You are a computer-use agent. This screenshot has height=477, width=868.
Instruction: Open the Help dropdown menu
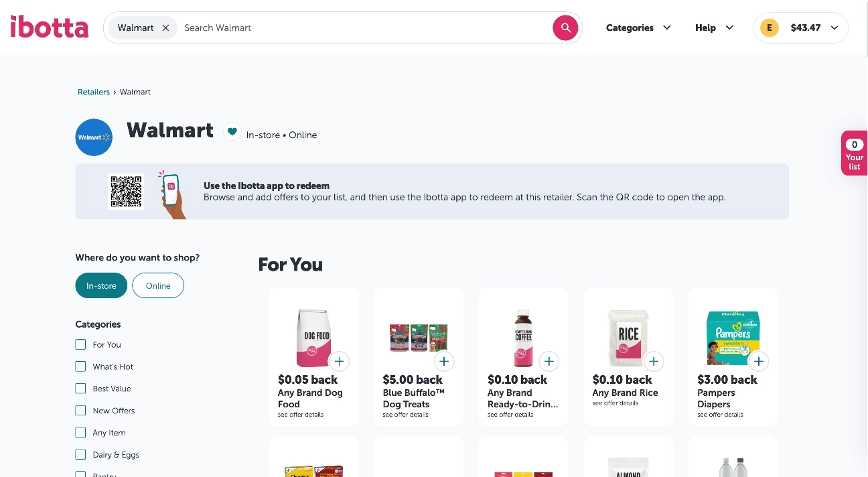(x=714, y=27)
